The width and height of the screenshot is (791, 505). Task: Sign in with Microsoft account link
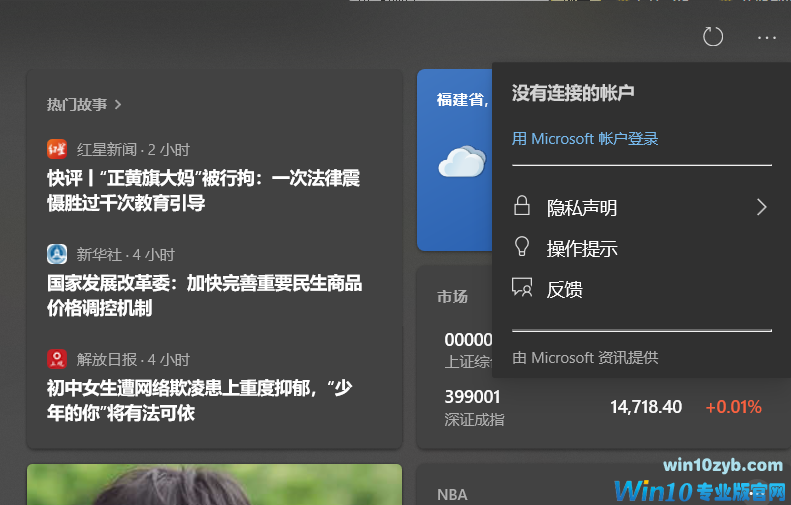[x=585, y=139]
